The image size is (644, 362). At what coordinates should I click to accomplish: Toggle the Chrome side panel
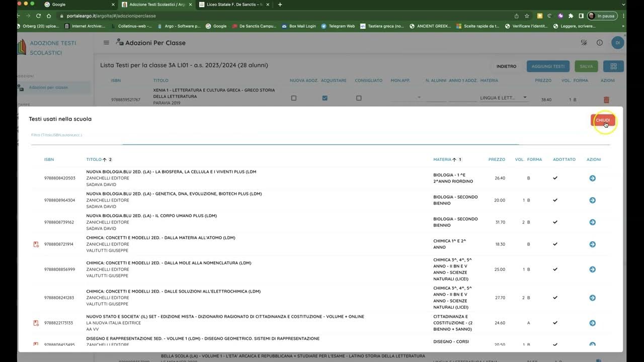[581, 16]
